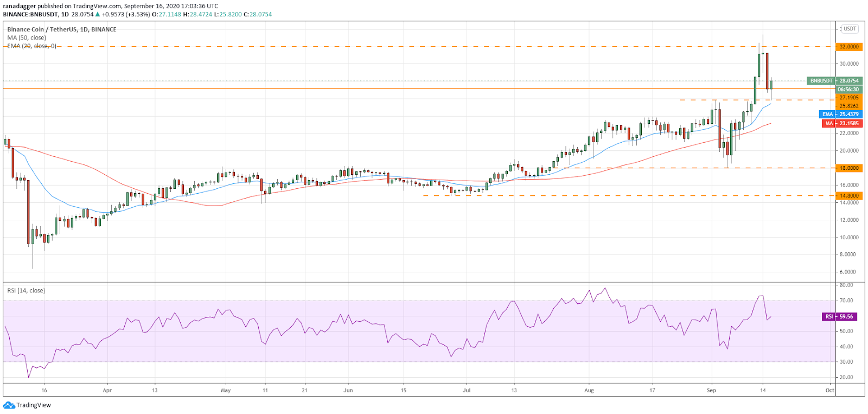Viewport: 868px width, 414px height.
Task: Click the 18.0000 orange price line label
Action: [848, 168]
